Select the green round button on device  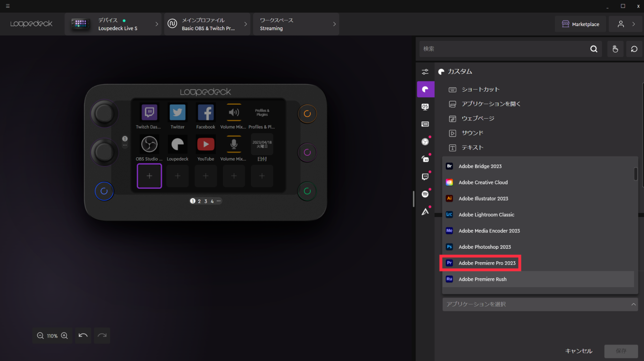307,191
